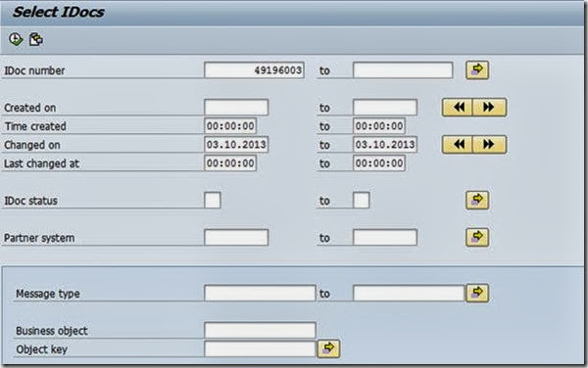Click the 'Select IDocs' title text
The width and height of the screenshot is (588, 368).
point(59,12)
